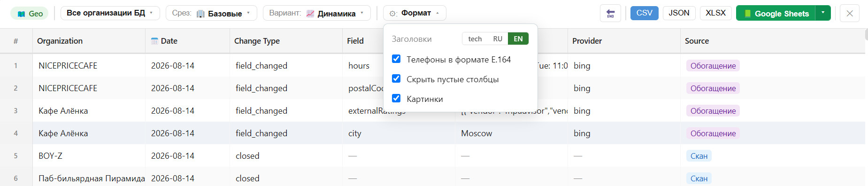Click 'Скан' tag in BOY-Z row
The width and height of the screenshot is (868, 186).
click(x=699, y=156)
